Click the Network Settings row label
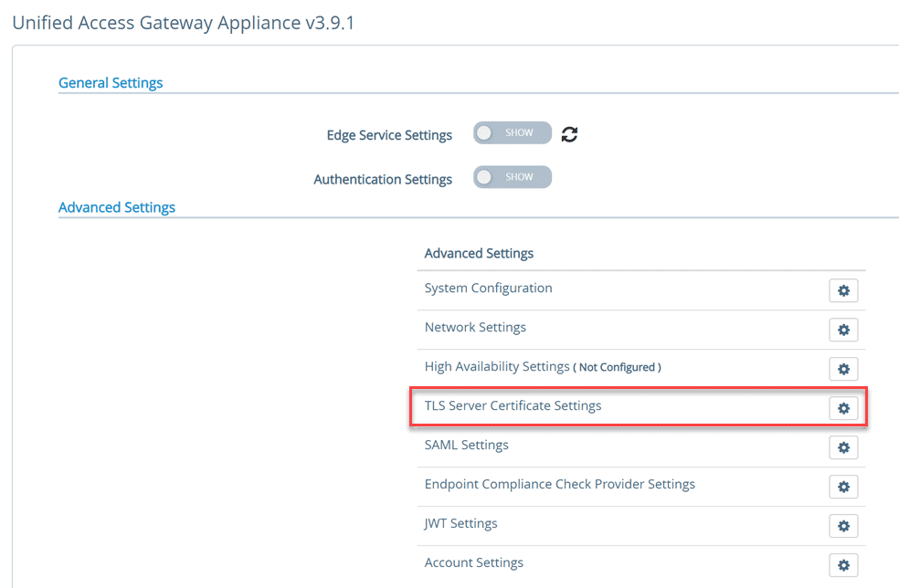Image resolution: width=899 pixels, height=588 pixels. 475,327
